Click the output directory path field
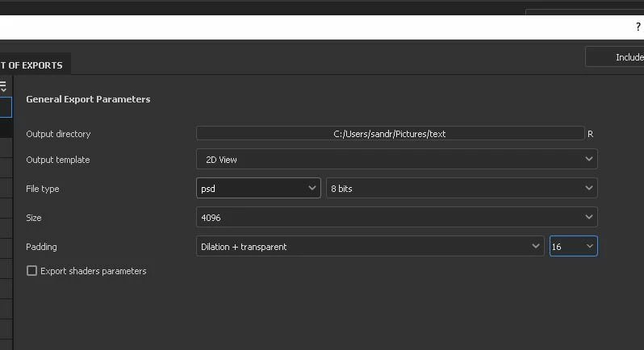This screenshot has width=644, height=350. pos(390,133)
